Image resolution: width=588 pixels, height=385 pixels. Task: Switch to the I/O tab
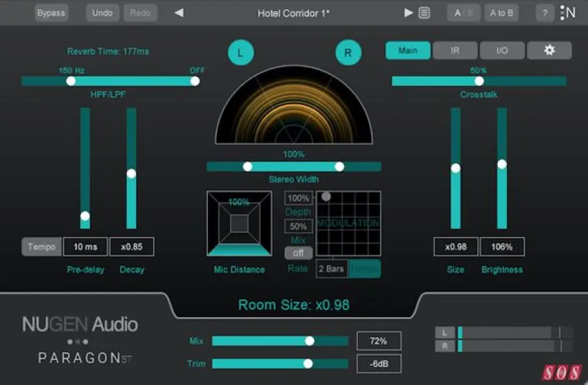[x=502, y=50]
